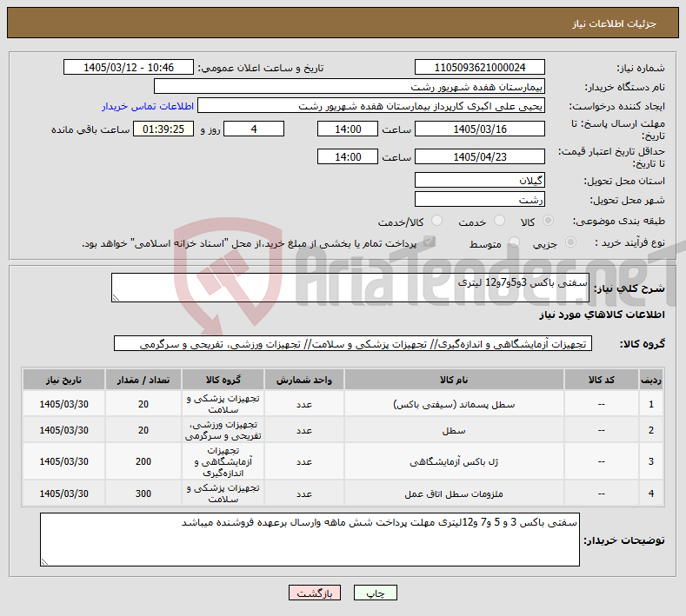Image resolution: width=686 pixels, height=616 pixels.
Task: Click the اطلاعات کالاهای مورد نیاز heading
Action: [602, 315]
